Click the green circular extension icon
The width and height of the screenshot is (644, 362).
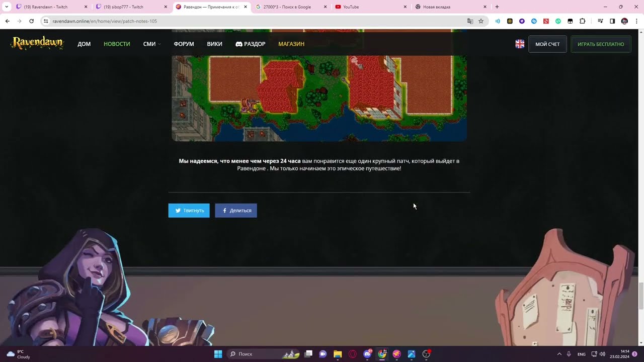558,21
